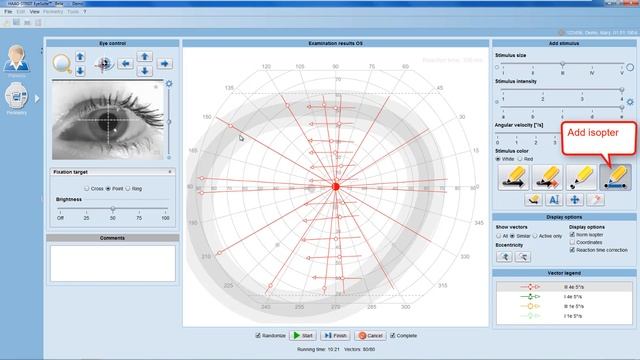This screenshot has width=640, height=360.
Task: Toggle the Complete checkbox
Action: tap(393, 335)
